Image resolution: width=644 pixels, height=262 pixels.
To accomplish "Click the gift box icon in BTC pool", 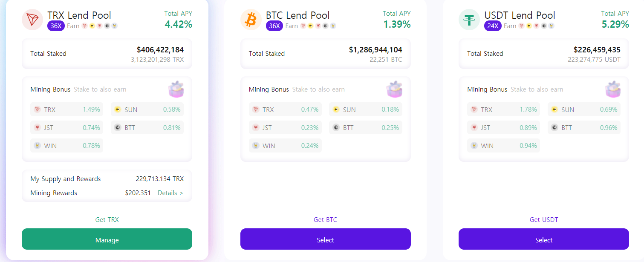I will tap(394, 89).
